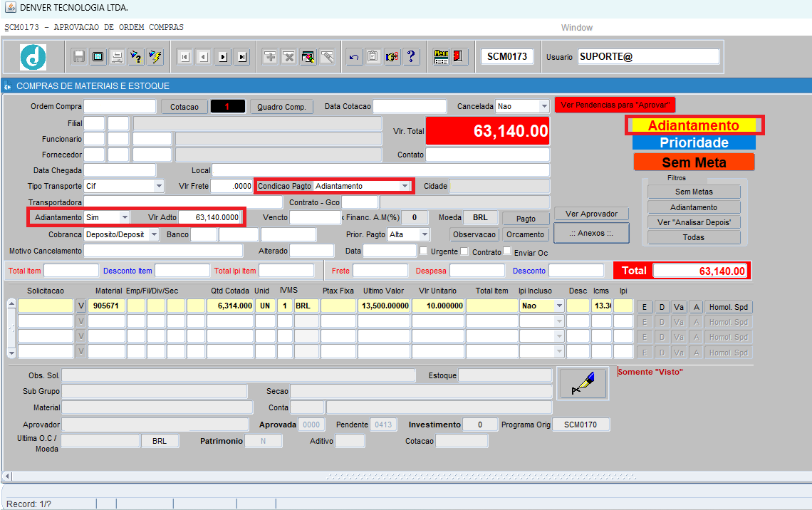Open the Window menu
Screen dimensions: 812x510
pyautogui.click(x=577, y=28)
